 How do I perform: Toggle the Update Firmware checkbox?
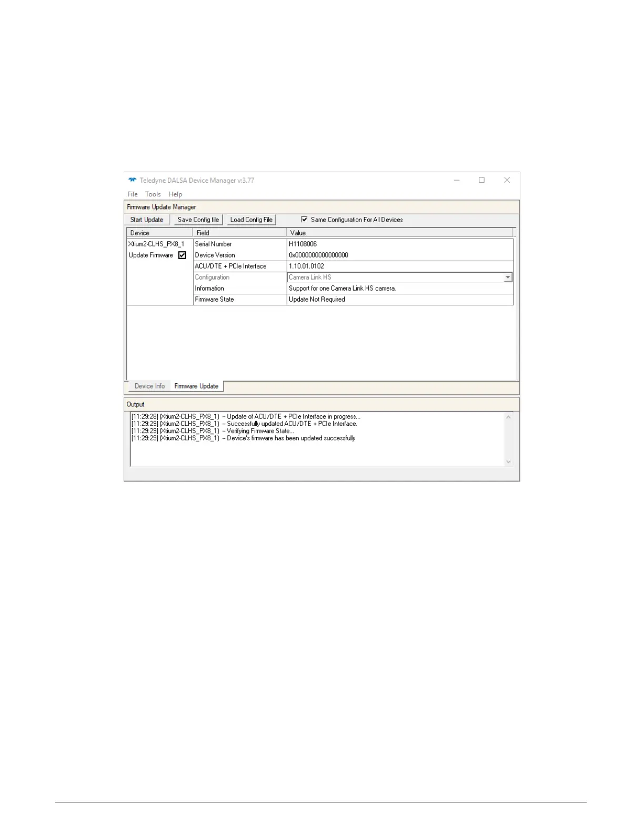tap(182, 255)
